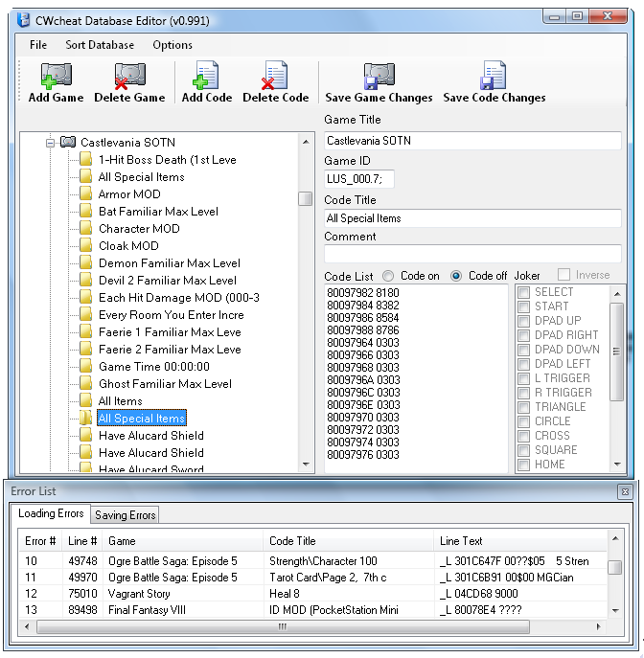The width and height of the screenshot is (644, 658).
Task: Click folder icon beside Faerie 1 Familiar
Action: [x=85, y=332]
